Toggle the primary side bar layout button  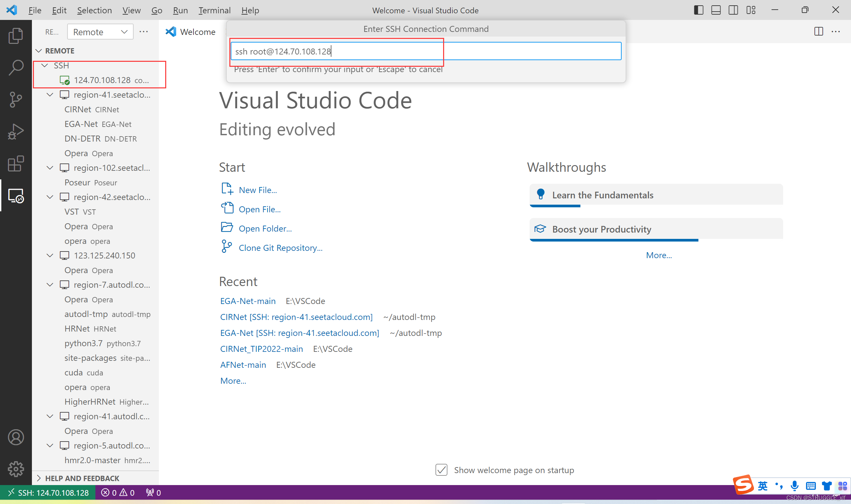(x=698, y=10)
